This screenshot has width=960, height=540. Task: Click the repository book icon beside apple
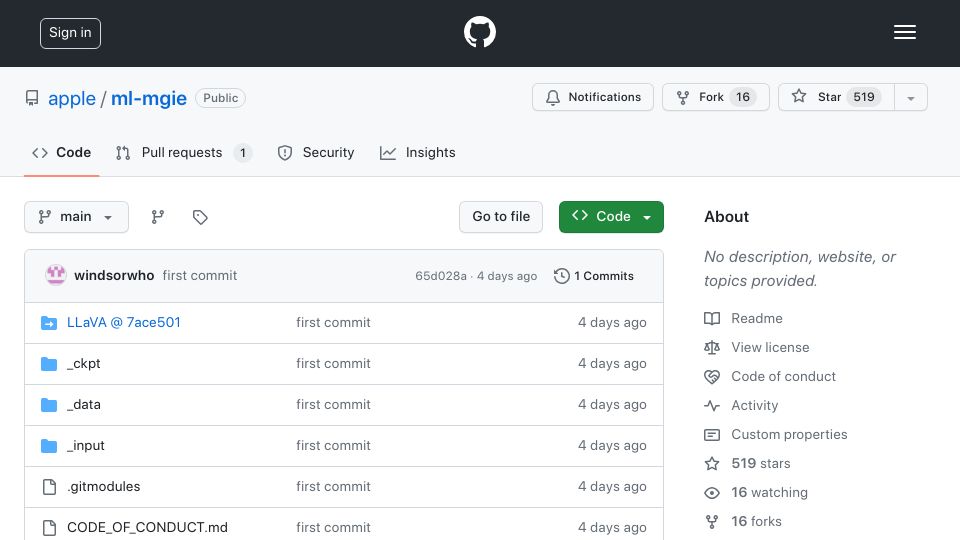click(x=32, y=98)
